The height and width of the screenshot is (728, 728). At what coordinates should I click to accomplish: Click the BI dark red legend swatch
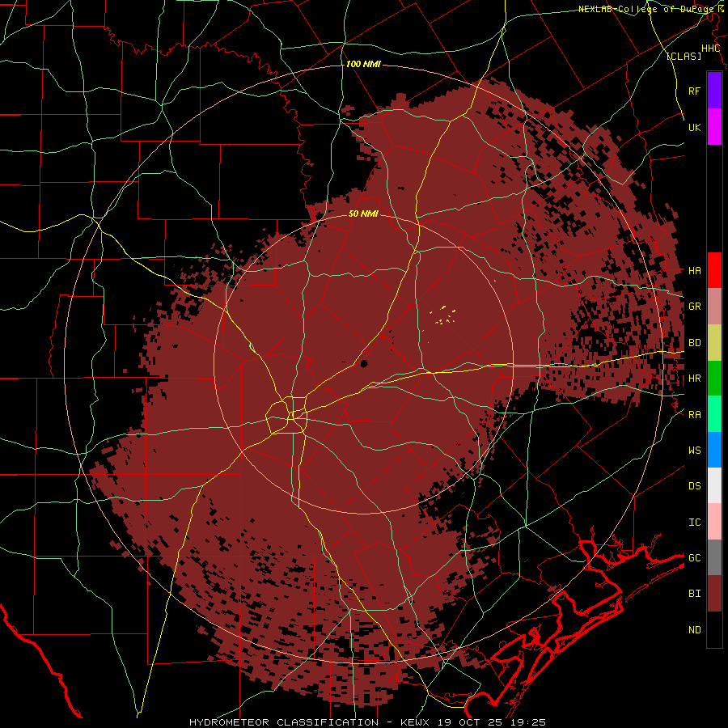[714, 594]
